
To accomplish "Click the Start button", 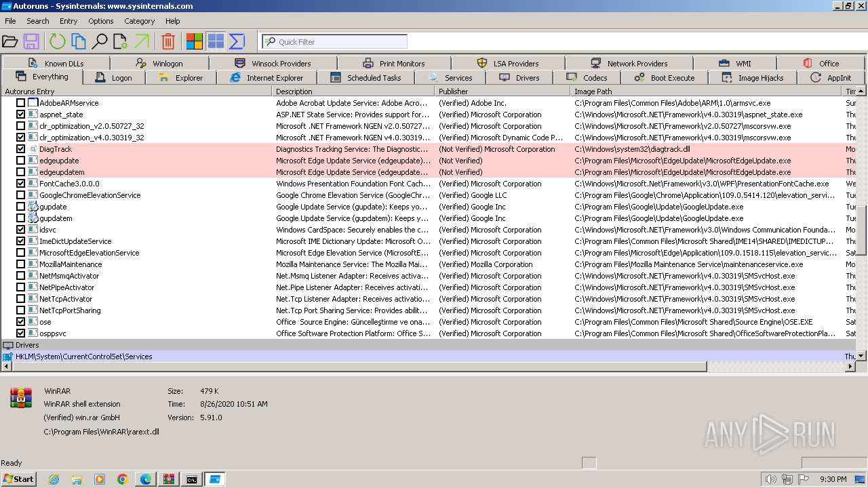I will pos(19,479).
